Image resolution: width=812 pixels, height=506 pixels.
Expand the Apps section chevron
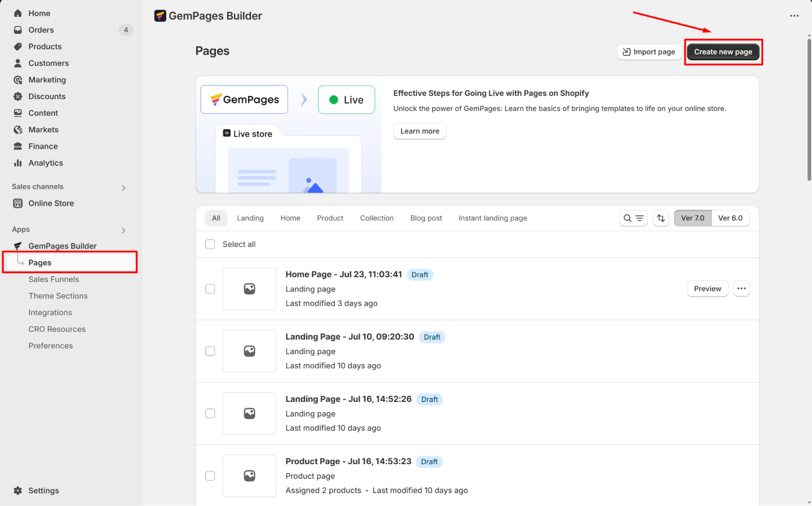coord(123,231)
